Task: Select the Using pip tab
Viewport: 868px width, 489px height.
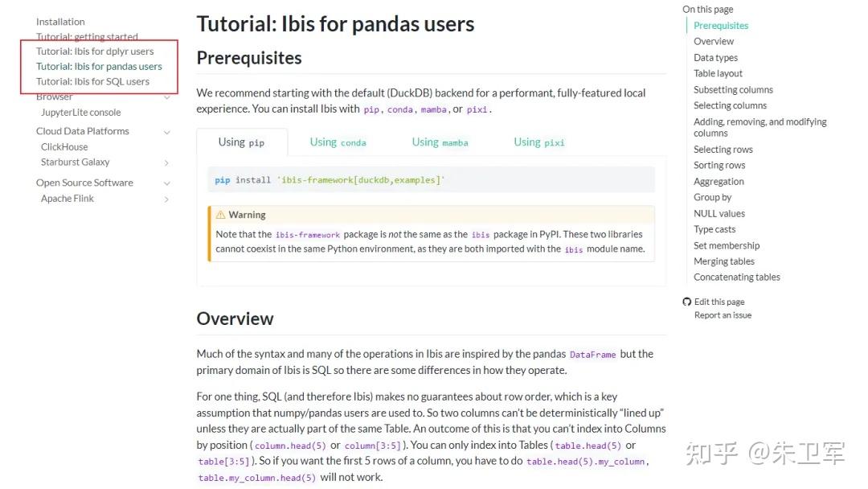Action: pos(242,142)
